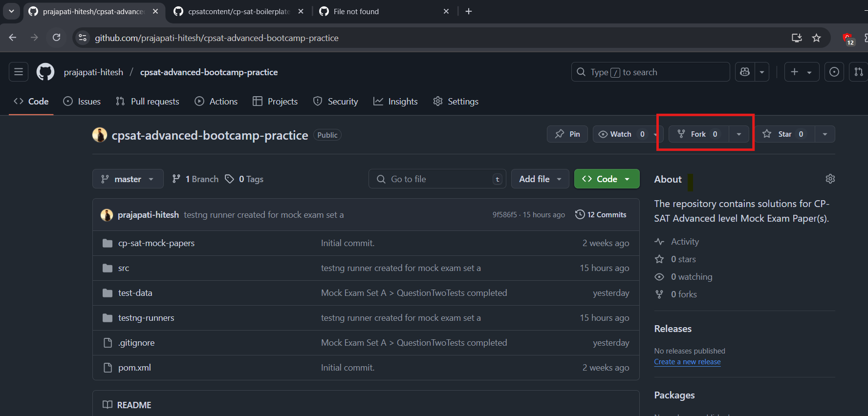Open the green Code dropdown button
This screenshot has height=416, width=868.
(x=607, y=179)
